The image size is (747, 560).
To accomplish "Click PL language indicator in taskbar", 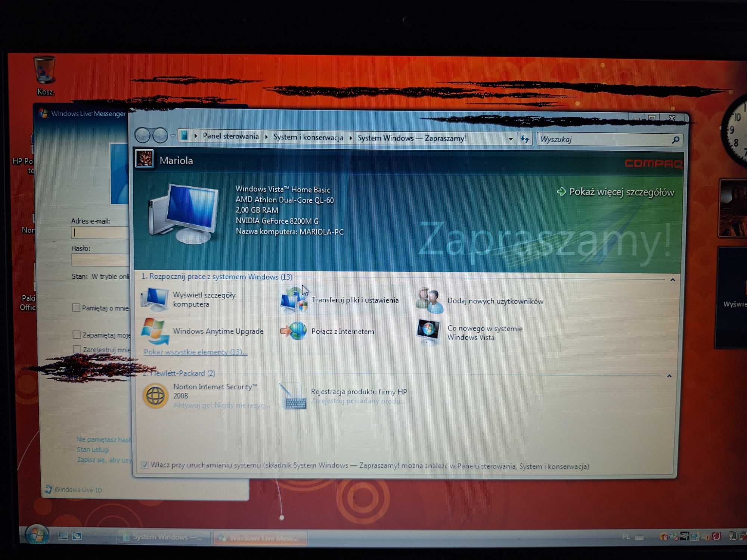I will tap(626, 537).
